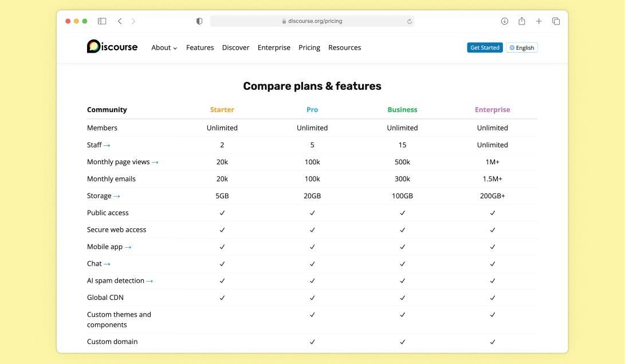Screen dimensions: 625x364
Task: Click the 1M+ page views value
Action: click(492, 162)
